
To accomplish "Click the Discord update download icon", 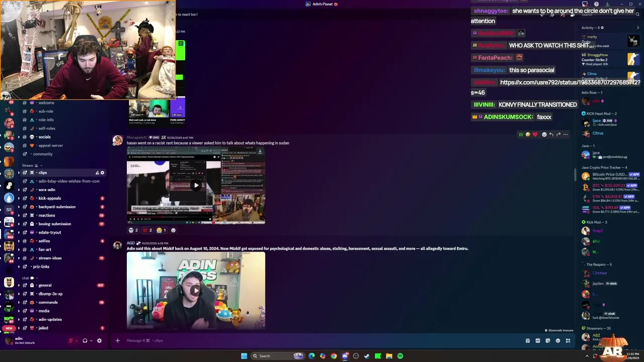I will point(608,4).
